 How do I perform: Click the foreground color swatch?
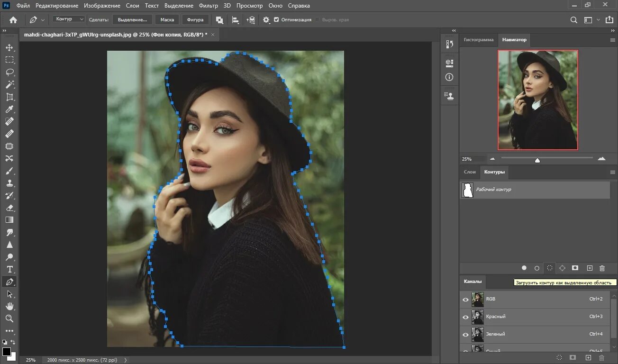tap(7, 352)
